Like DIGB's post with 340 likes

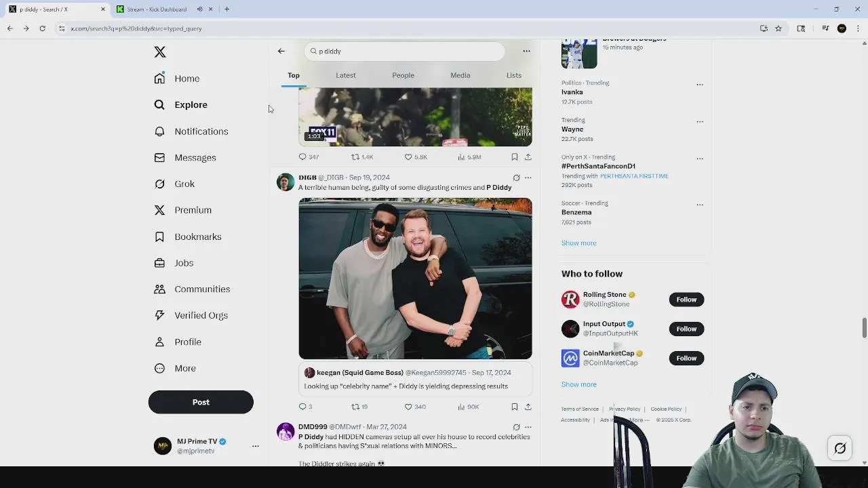[x=415, y=407]
